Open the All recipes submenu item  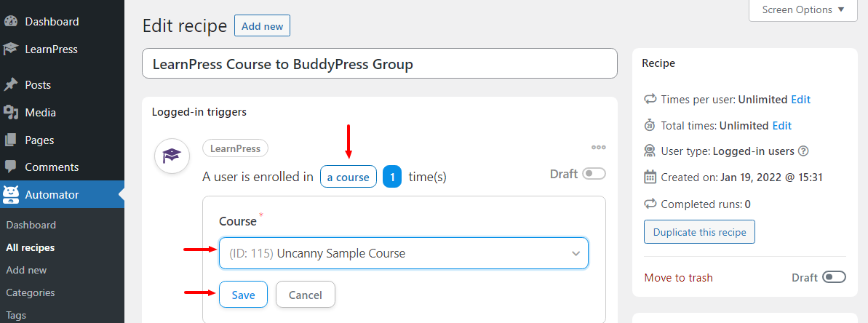point(31,248)
